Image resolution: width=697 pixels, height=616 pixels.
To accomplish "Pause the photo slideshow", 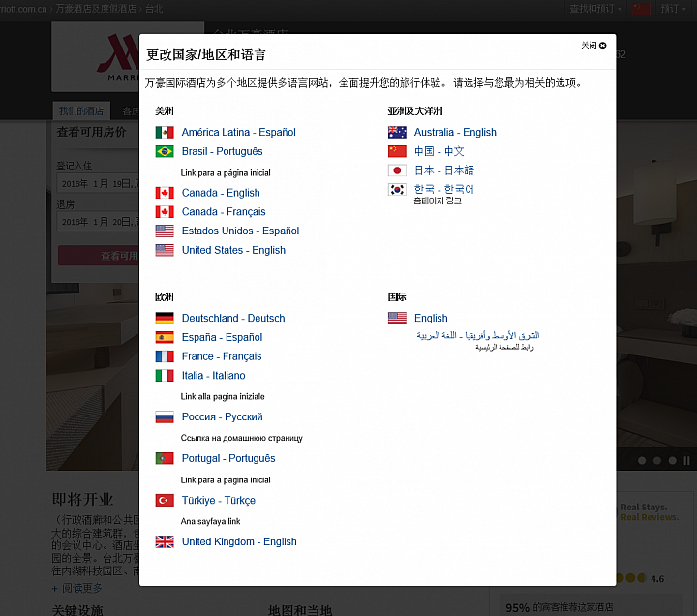I will 686,460.
